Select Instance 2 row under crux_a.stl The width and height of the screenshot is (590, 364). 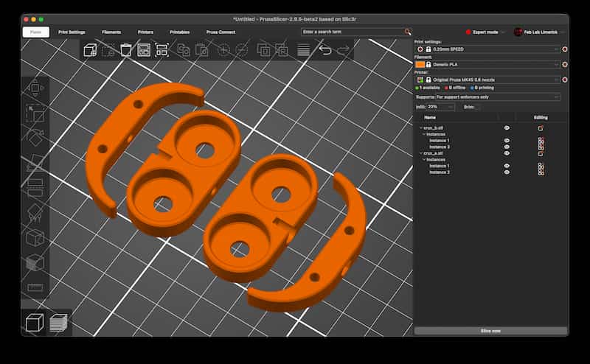[x=439, y=172]
